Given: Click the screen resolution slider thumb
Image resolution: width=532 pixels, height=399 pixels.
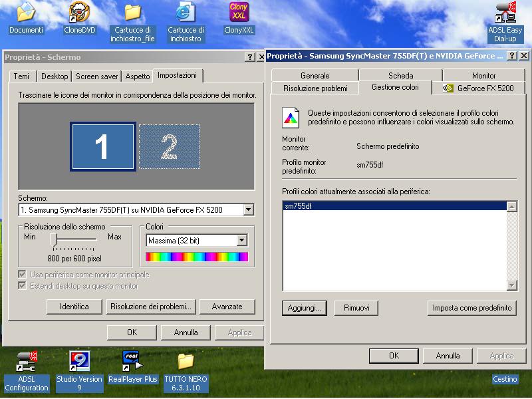Looking at the screenshot, I should pos(54,240).
